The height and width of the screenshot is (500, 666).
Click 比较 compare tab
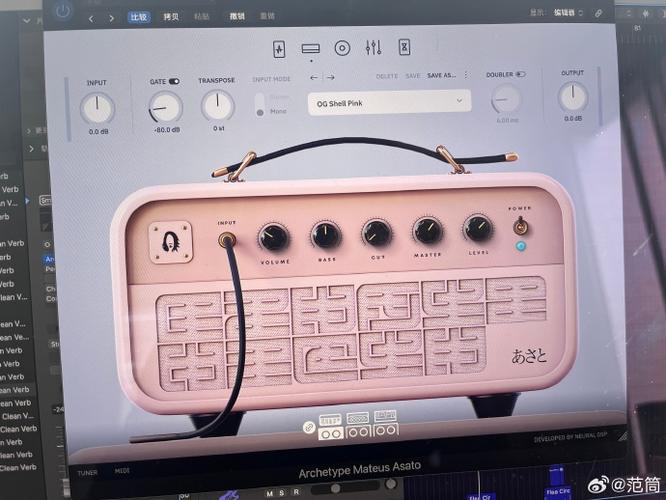pyautogui.click(x=139, y=17)
